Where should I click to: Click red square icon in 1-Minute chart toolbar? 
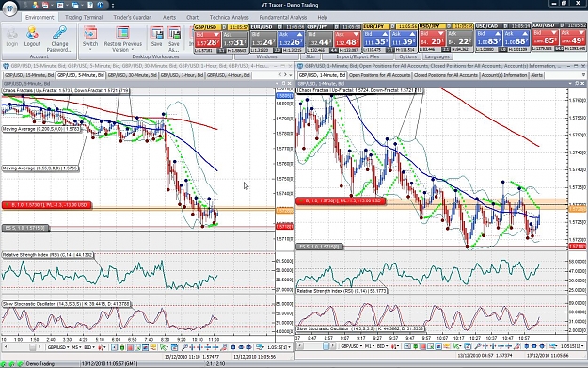coord(423,346)
